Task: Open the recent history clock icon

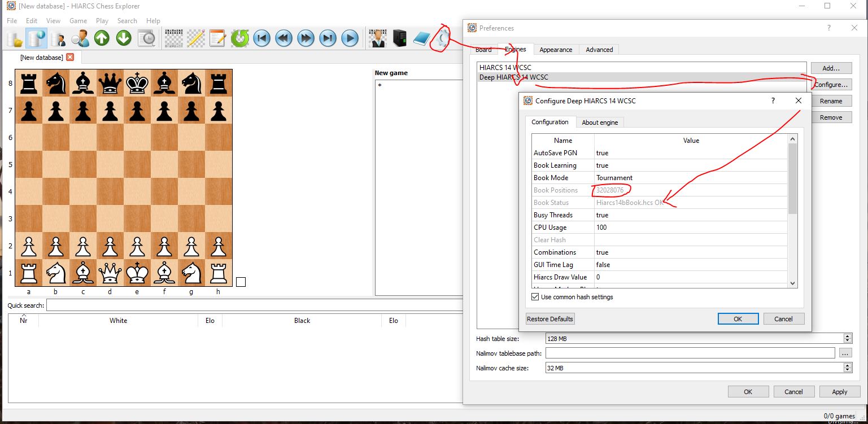Action: 146,38
